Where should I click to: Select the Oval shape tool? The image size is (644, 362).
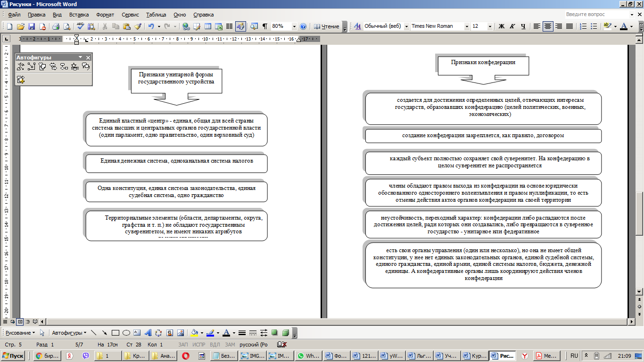point(126,333)
